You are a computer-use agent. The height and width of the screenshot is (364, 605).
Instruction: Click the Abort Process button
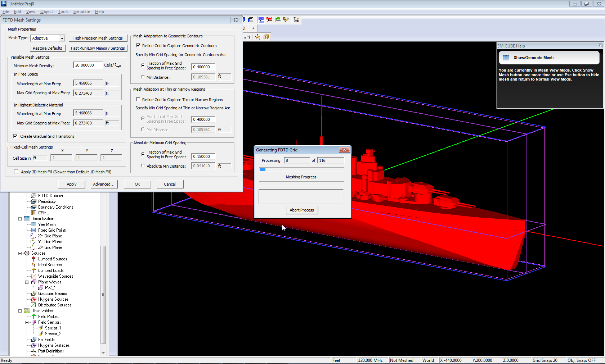pos(302,210)
